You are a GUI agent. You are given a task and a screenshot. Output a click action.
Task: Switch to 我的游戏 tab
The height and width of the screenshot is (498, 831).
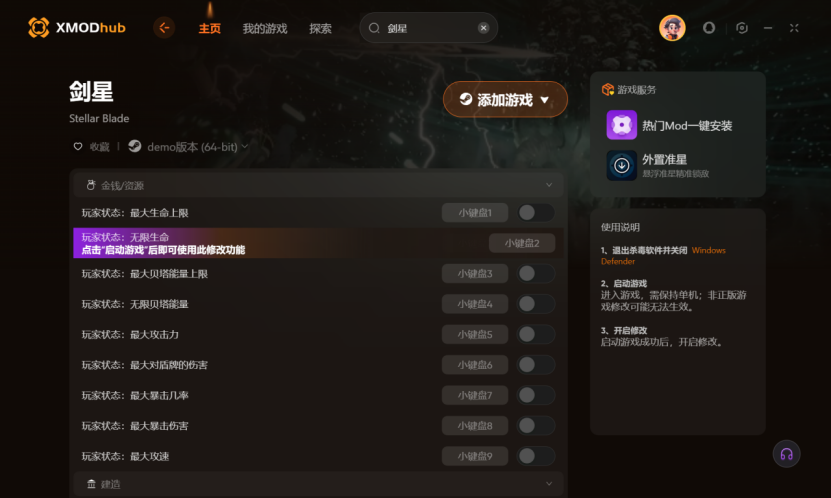(265, 28)
